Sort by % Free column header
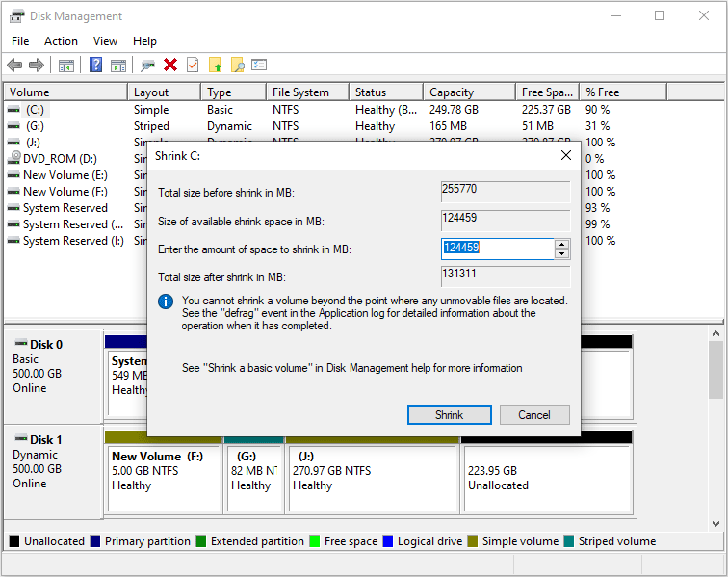The image size is (728, 577). (x=623, y=92)
